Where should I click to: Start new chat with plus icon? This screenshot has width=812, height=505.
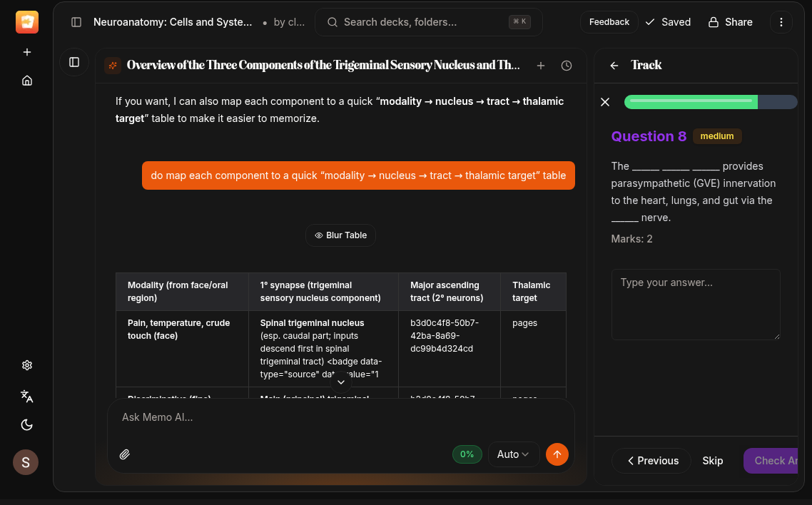(x=541, y=66)
